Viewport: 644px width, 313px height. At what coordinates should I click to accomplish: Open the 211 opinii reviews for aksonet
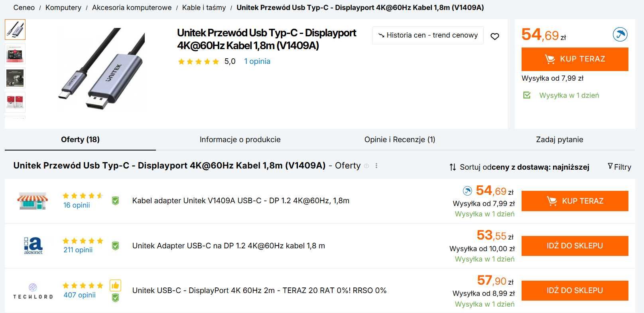[x=78, y=250]
